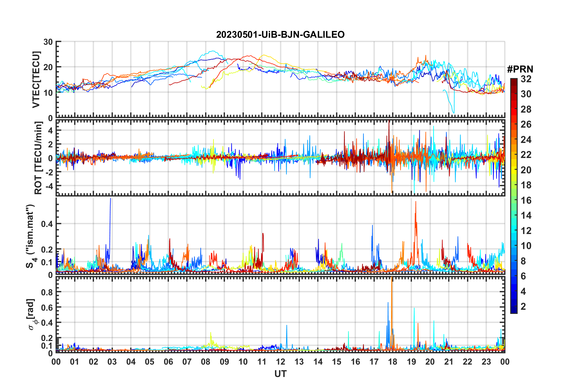Click the S4 ("ism.mat") y-axis label
561x392 pixels.
(x=31, y=236)
